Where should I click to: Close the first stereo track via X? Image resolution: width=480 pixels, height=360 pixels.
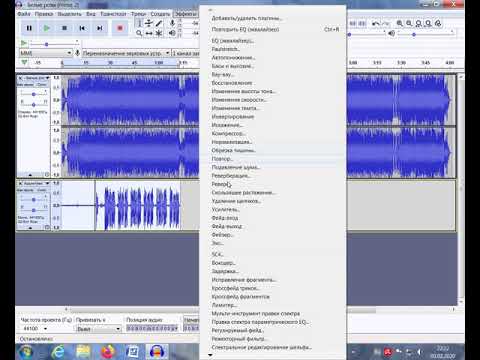pos(20,78)
